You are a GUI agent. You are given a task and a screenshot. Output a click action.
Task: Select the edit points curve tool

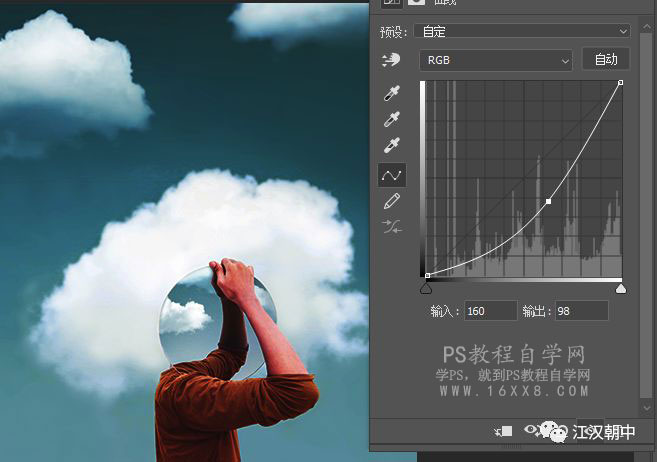tap(392, 175)
